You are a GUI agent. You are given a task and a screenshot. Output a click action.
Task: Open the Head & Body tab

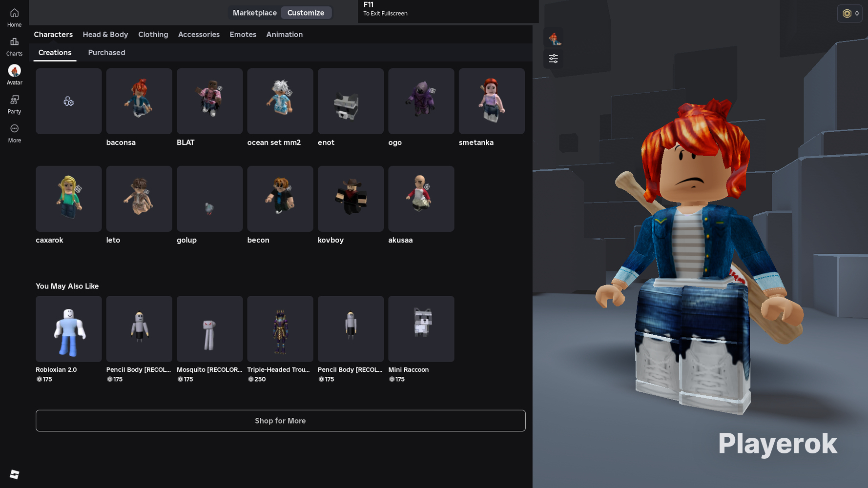(105, 35)
